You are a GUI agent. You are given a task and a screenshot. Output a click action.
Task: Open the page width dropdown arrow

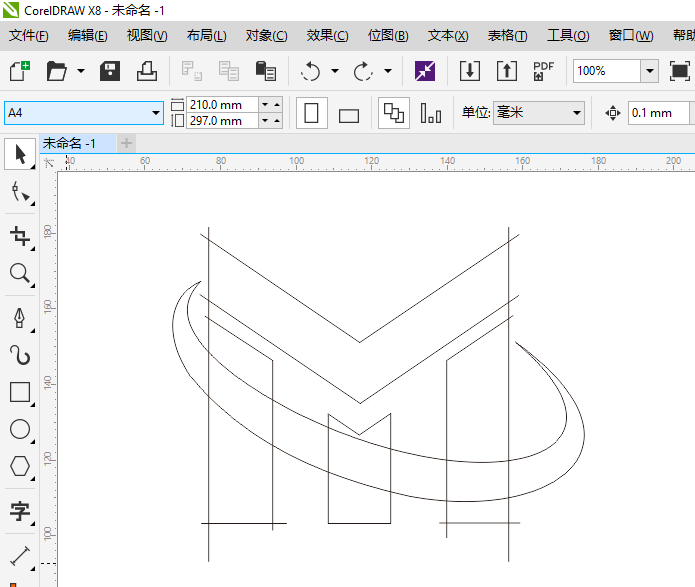[x=265, y=105]
